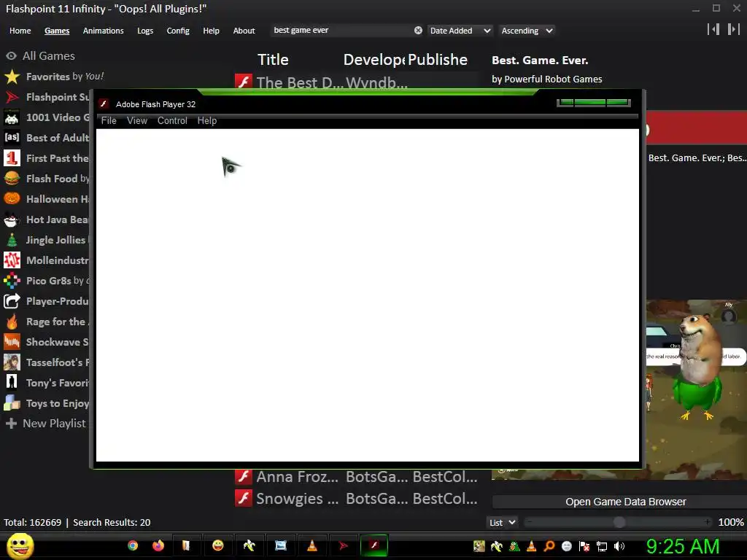Image resolution: width=747 pixels, height=560 pixels.
Task: Click Total: 162669 status text
Action: (x=32, y=522)
